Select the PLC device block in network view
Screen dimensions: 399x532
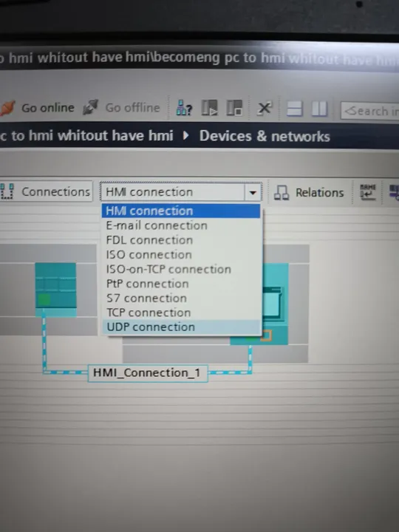point(55,290)
